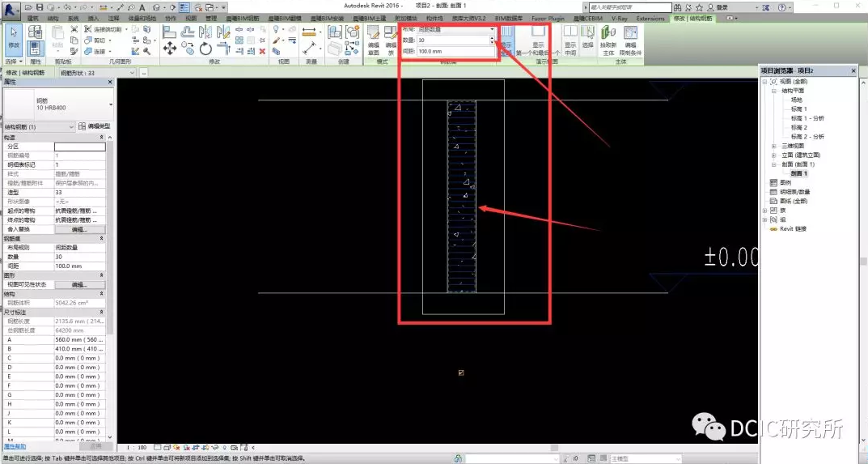The width and height of the screenshot is (868, 464).
Task: Click the Spacing field 100.0 mm in ribbon
Action: [456, 51]
